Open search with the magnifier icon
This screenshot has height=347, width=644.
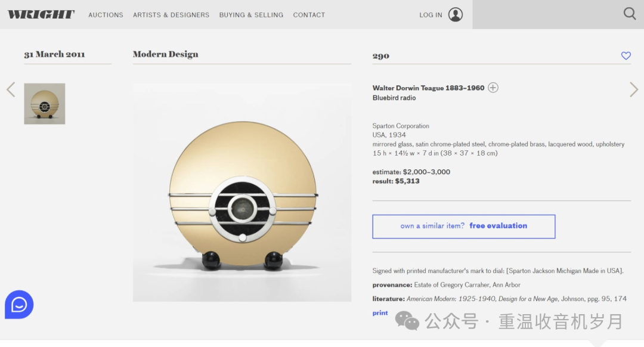click(630, 14)
